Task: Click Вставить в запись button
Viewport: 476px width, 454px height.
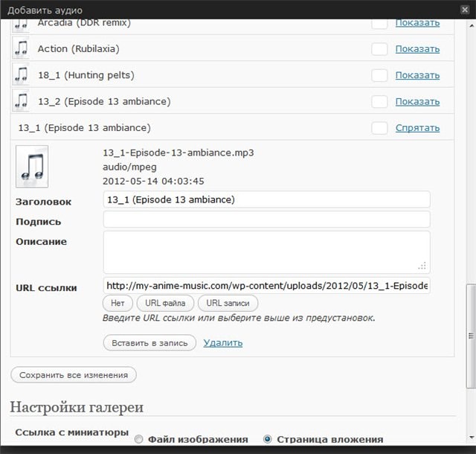Action: tap(149, 342)
